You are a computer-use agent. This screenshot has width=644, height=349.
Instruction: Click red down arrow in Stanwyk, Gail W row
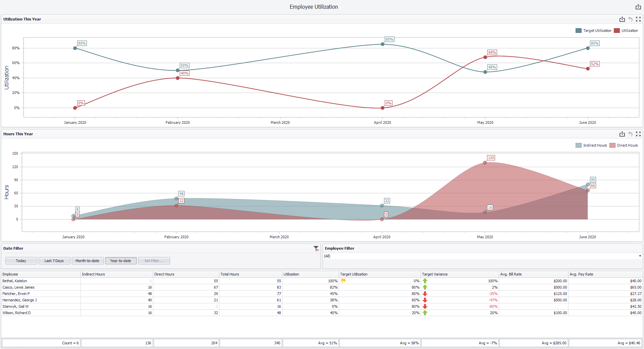(425, 306)
